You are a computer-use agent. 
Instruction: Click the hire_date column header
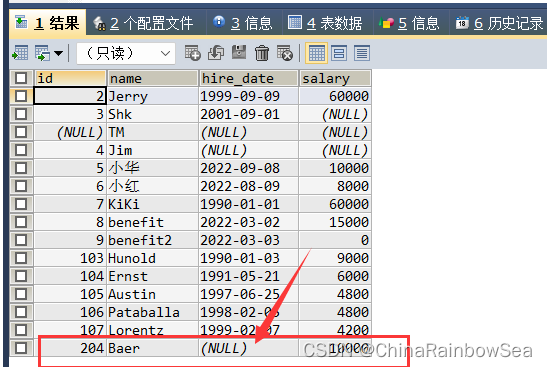click(x=248, y=78)
